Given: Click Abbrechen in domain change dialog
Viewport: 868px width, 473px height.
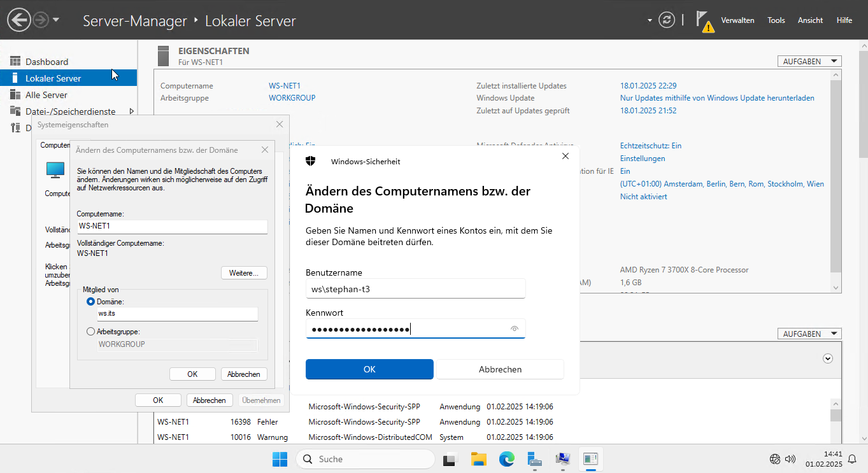Looking at the screenshot, I should tap(244, 374).
